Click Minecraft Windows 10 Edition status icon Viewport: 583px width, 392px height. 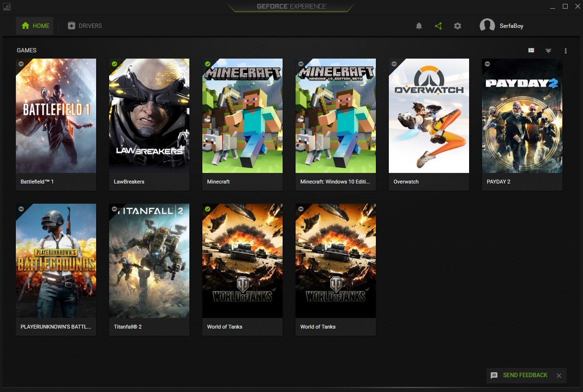tap(301, 64)
